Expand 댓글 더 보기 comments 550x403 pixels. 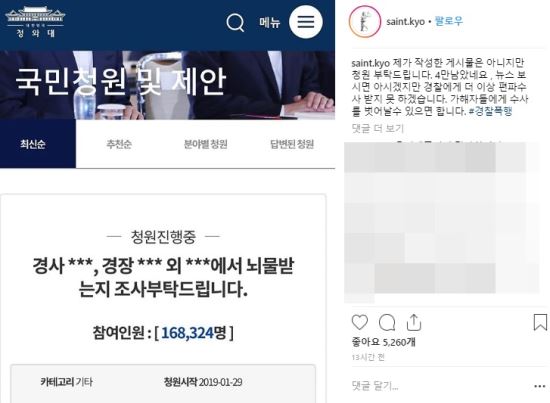[377, 128]
